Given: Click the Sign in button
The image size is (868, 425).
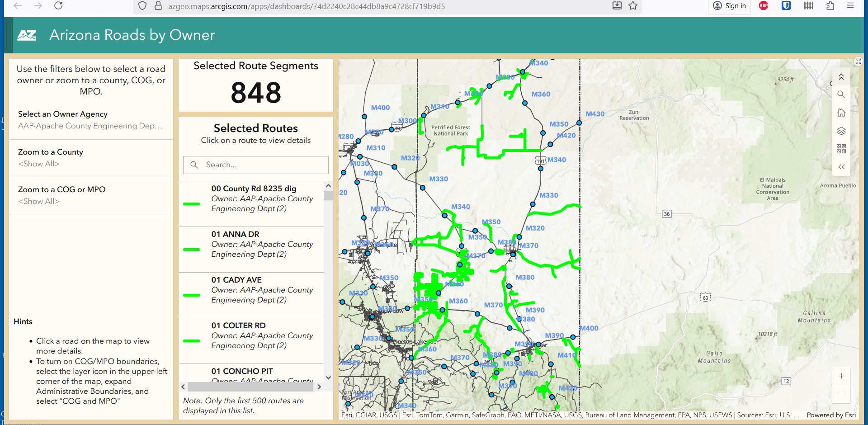Looking at the screenshot, I should pos(729,6).
